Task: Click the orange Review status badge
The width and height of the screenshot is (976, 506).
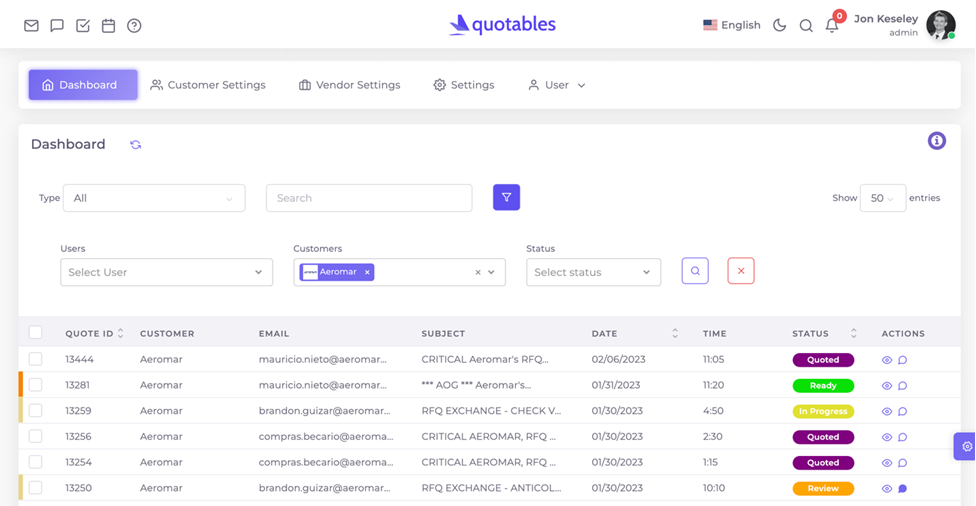Action: tap(823, 489)
